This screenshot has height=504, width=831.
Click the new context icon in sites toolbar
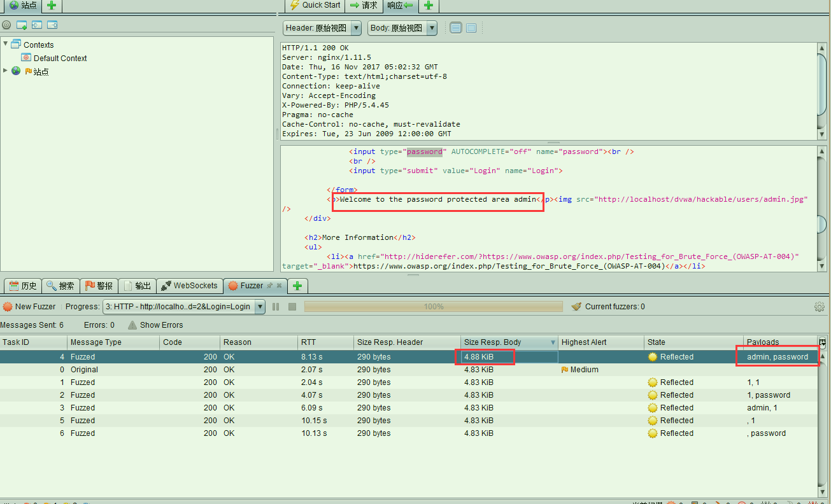22,25
